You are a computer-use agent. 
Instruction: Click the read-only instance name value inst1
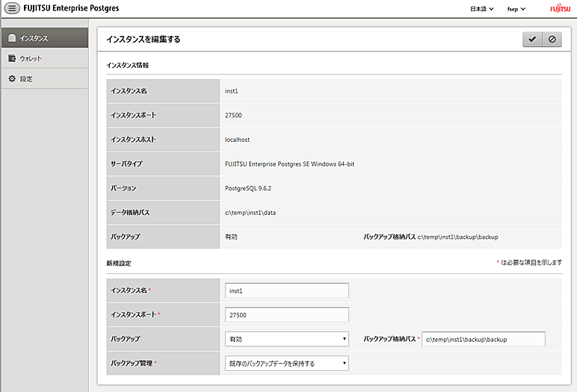click(x=232, y=91)
